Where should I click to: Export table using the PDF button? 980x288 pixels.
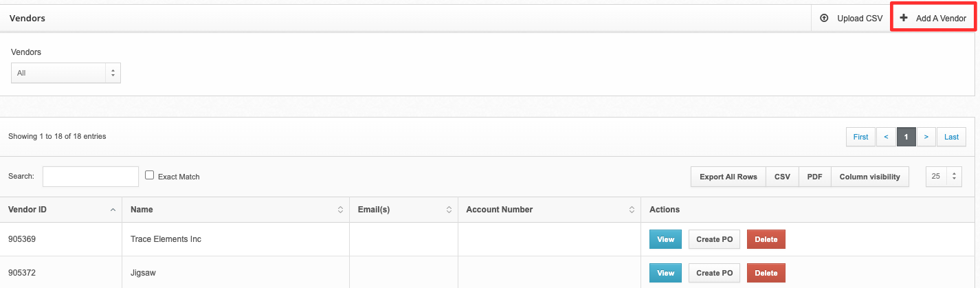pos(814,177)
